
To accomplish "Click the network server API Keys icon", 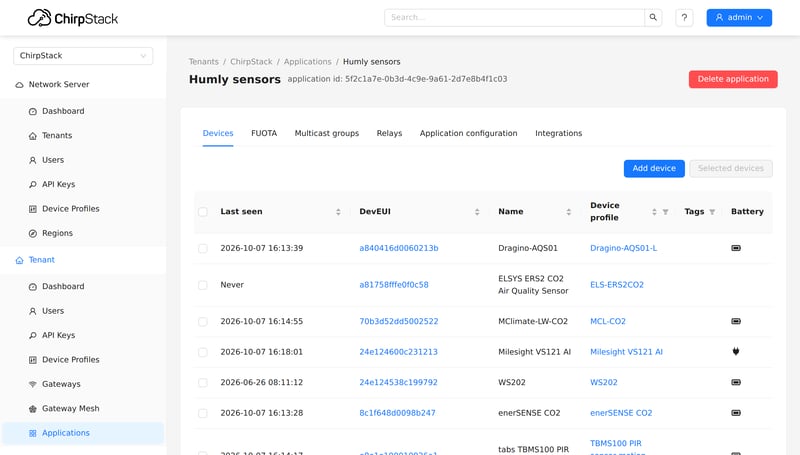I will click(33, 185).
